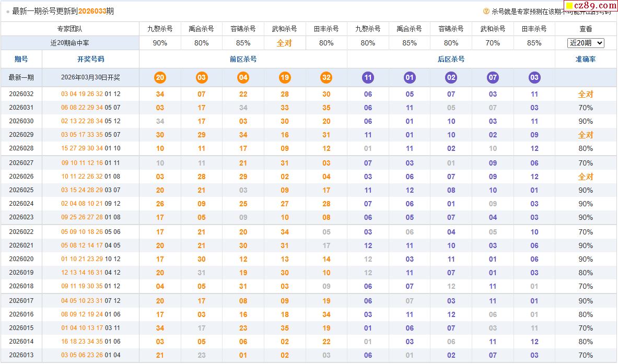Click the 查看 header label
Image resolution: width=618 pixels, height=364 pixels.
(586, 29)
